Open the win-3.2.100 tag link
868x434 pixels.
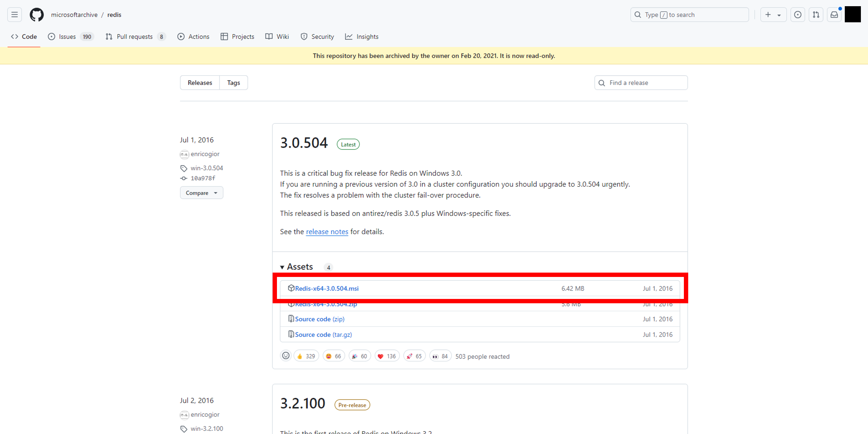click(207, 429)
